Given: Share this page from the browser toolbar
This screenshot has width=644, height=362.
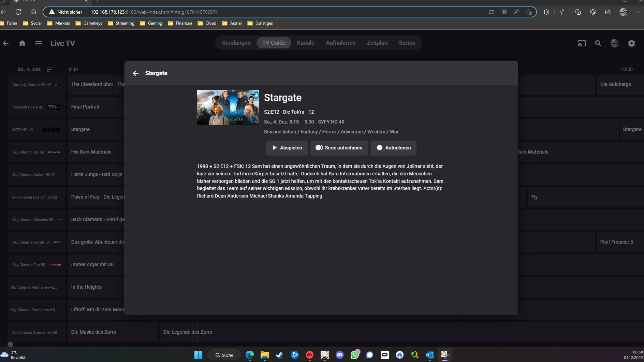Looking at the screenshot, I should tap(608, 12).
